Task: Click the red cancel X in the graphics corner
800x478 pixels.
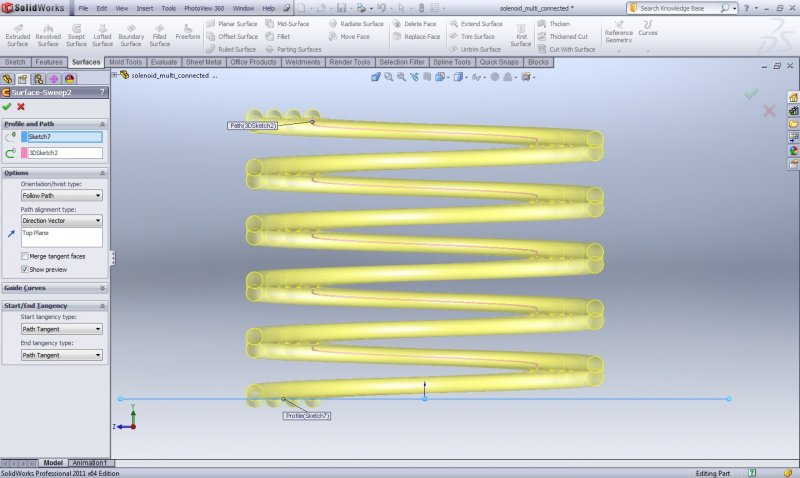Action: tap(769, 111)
